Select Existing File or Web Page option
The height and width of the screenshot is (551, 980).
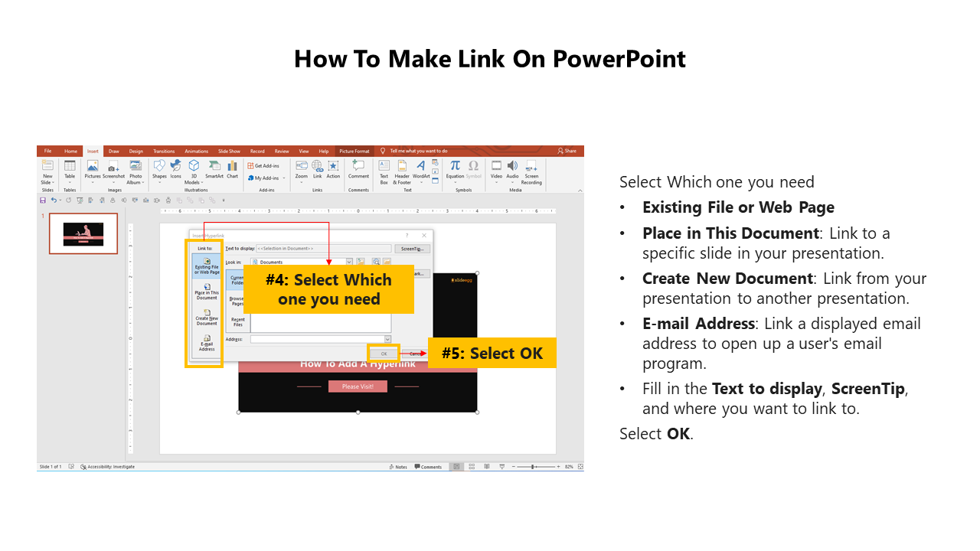tap(207, 266)
